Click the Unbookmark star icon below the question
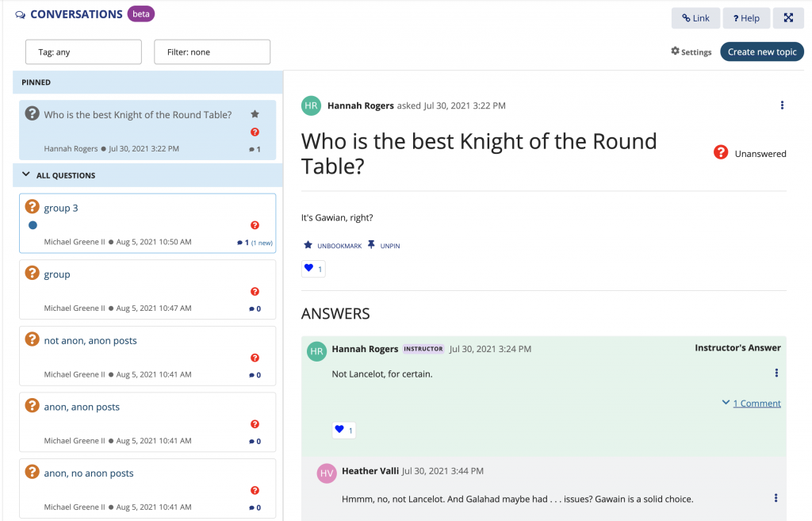 [308, 245]
